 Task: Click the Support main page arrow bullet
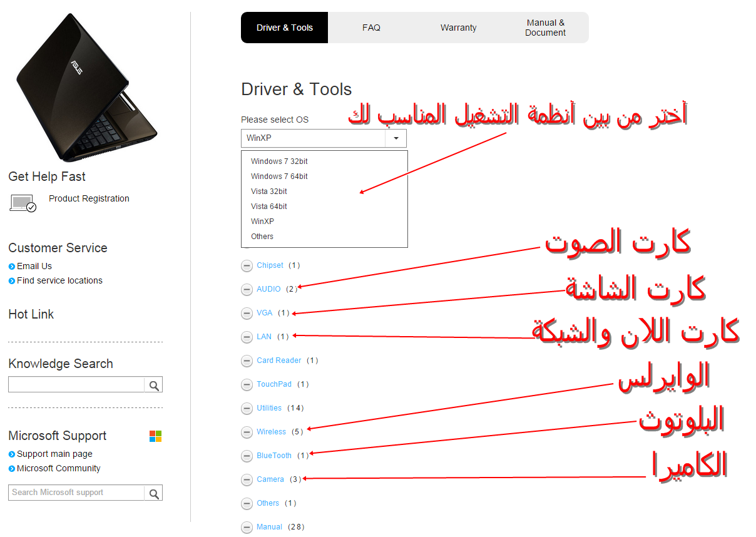click(x=12, y=454)
